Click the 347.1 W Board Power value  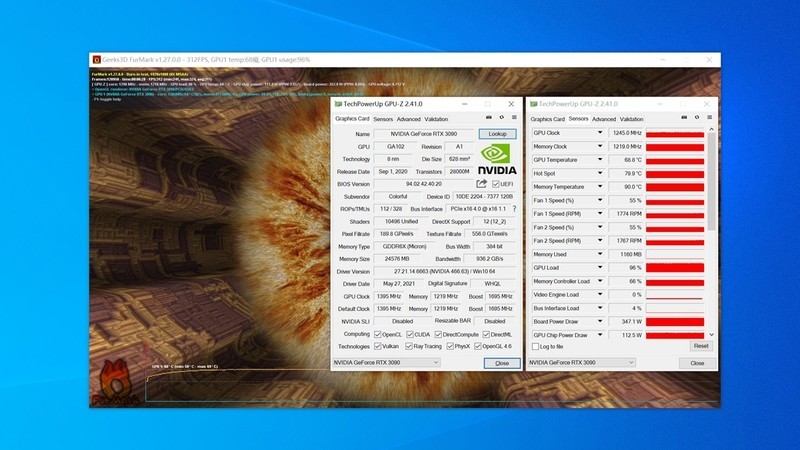pyautogui.click(x=626, y=322)
